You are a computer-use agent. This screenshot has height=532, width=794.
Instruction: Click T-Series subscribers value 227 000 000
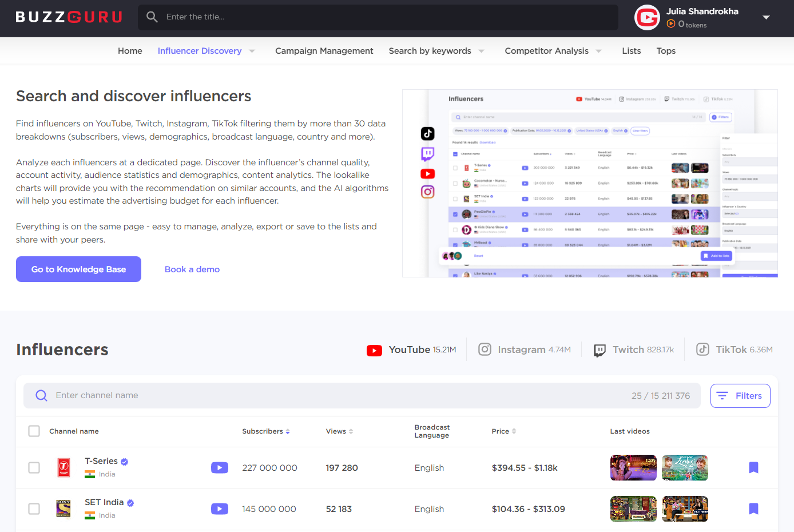click(269, 468)
